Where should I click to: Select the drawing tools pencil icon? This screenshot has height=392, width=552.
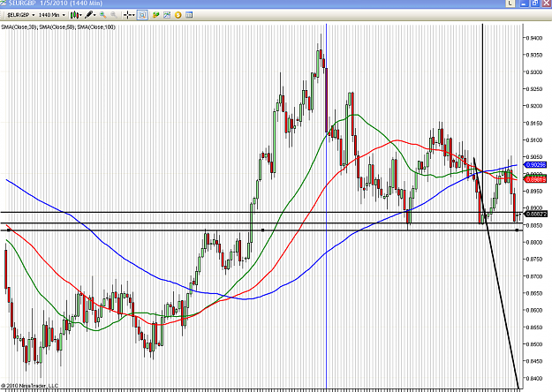pyautogui.click(x=88, y=15)
